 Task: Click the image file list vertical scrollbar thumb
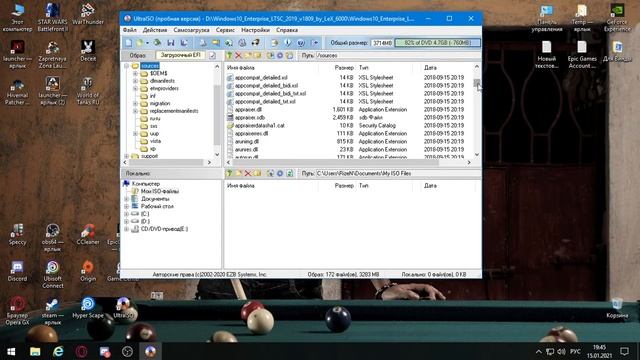pyautogui.click(x=477, y=83)
